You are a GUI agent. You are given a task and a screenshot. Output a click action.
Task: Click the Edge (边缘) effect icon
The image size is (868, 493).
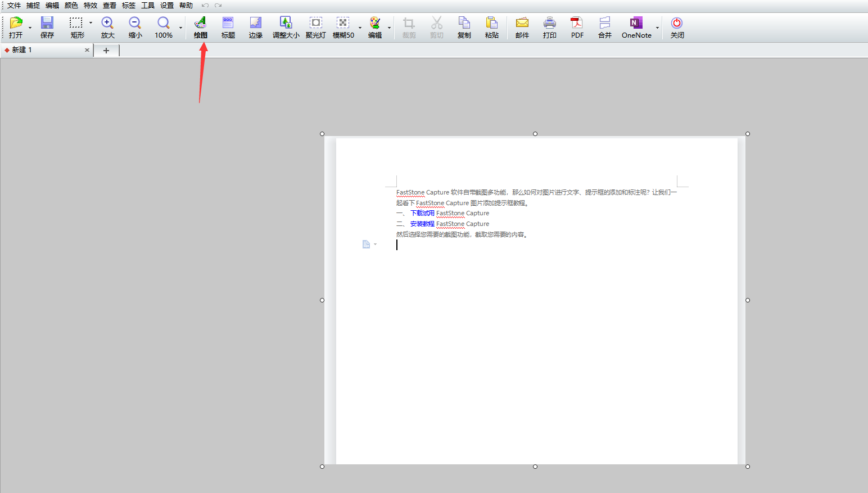click(x=256, y=22)
